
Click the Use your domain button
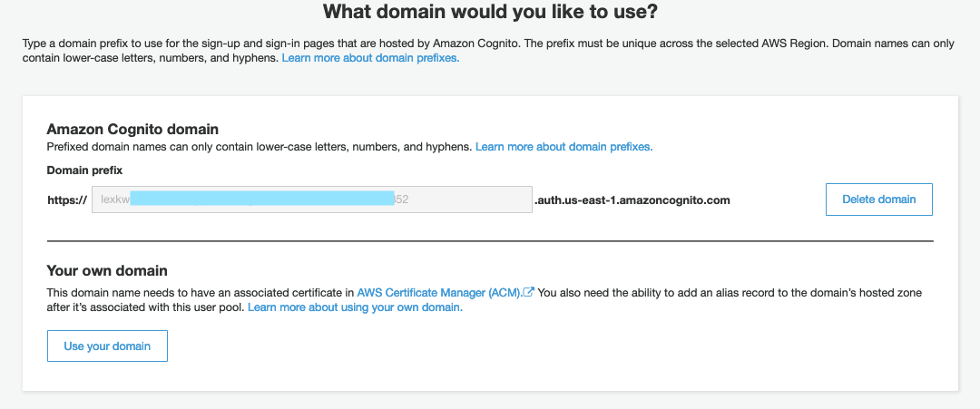[107, 346]
